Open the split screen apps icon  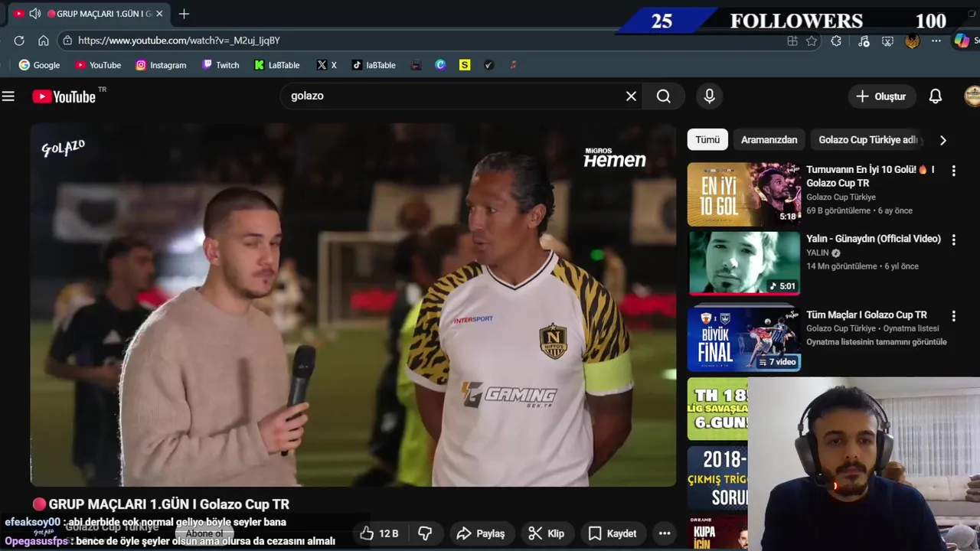(x=792, y=41)
